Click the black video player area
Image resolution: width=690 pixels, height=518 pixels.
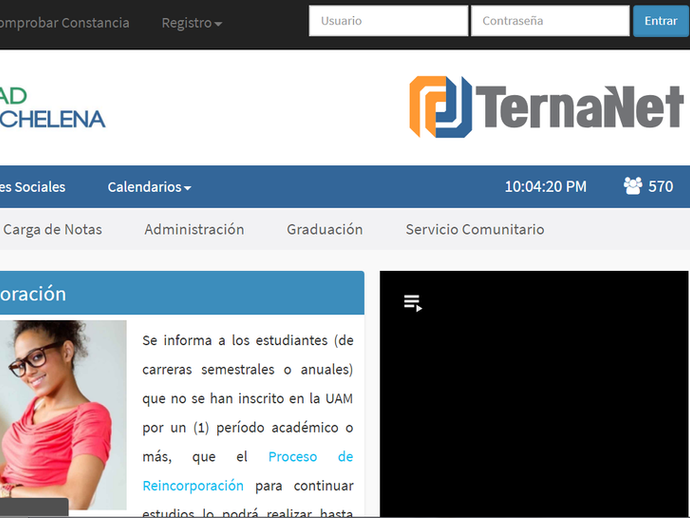[x=534, y=394]
